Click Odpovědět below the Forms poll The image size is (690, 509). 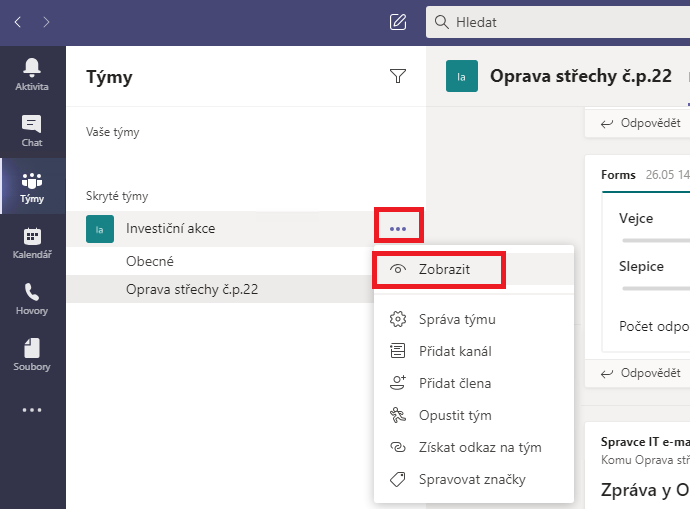tap(641, 373)
